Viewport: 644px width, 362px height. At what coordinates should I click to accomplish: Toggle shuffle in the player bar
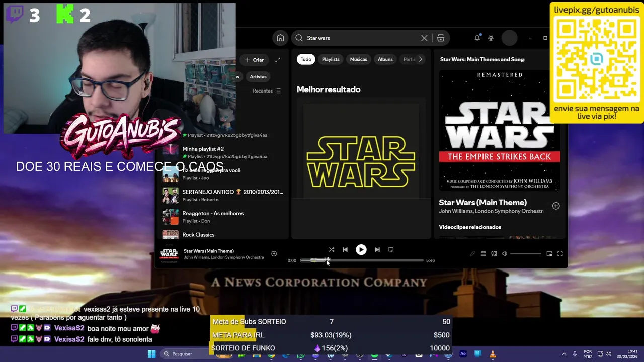click(x=331, y=249)
